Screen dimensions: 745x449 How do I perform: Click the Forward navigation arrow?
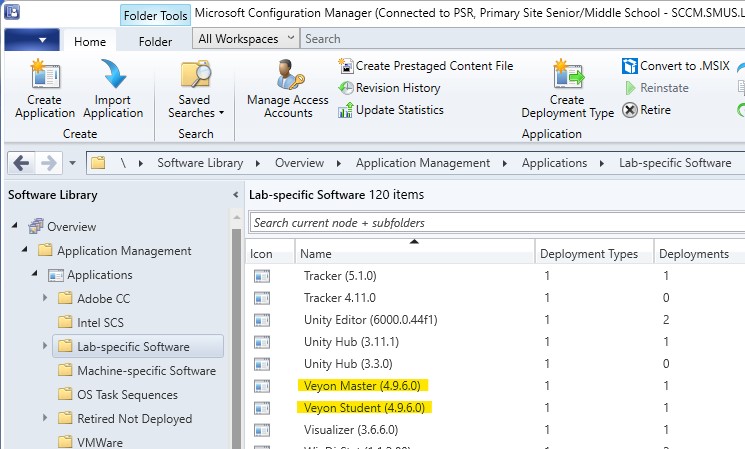tap(48, 163)
